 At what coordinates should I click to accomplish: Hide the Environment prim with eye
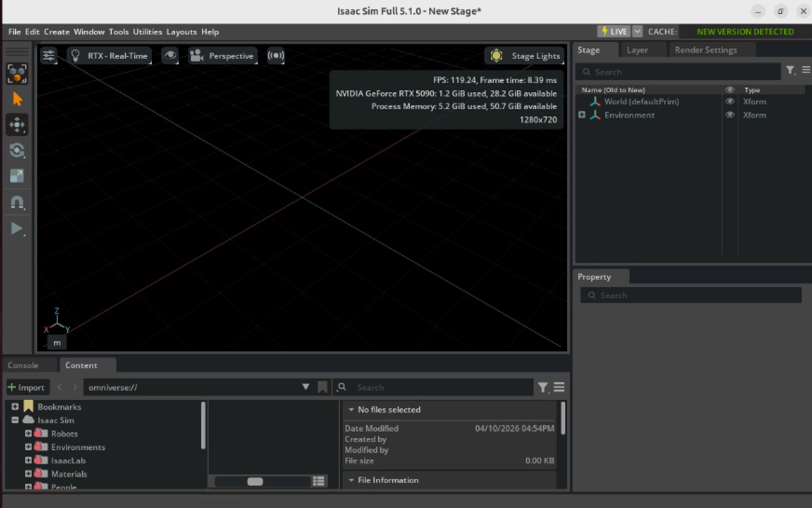(730, 115)
